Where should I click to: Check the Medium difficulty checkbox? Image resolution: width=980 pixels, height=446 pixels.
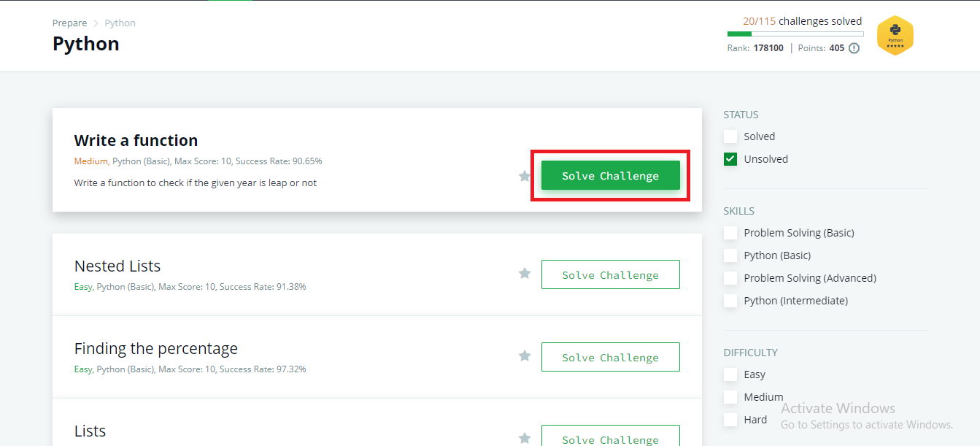(730, 397)
